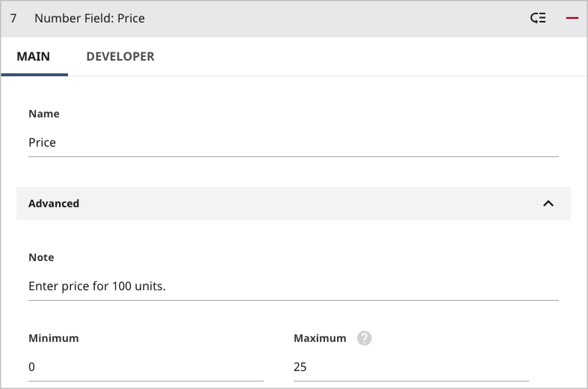
Task: Click the Note label in Advanced section
Action: [x=41, y=257]
